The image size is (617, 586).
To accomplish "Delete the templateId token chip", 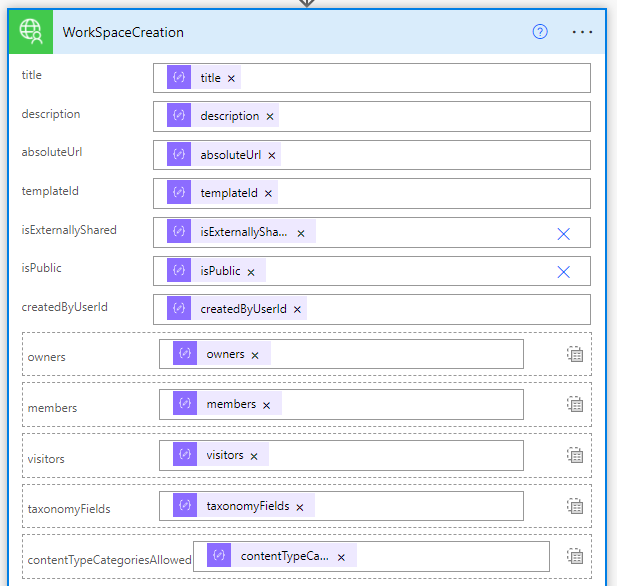I will (268, 194).
